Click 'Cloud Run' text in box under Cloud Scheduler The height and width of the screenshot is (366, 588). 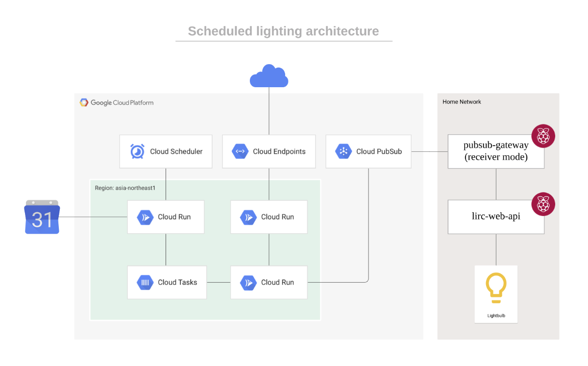(174, 217)
